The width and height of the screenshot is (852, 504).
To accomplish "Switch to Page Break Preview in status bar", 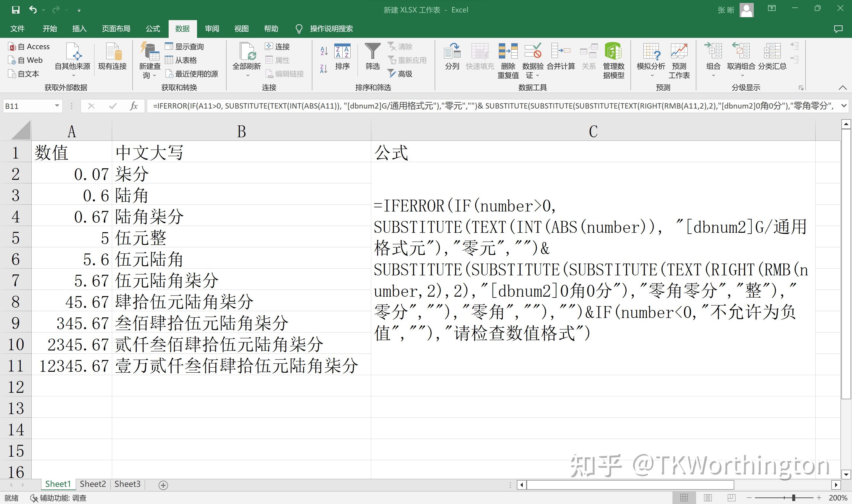I will pyautogui.click(x=732, y=498).
